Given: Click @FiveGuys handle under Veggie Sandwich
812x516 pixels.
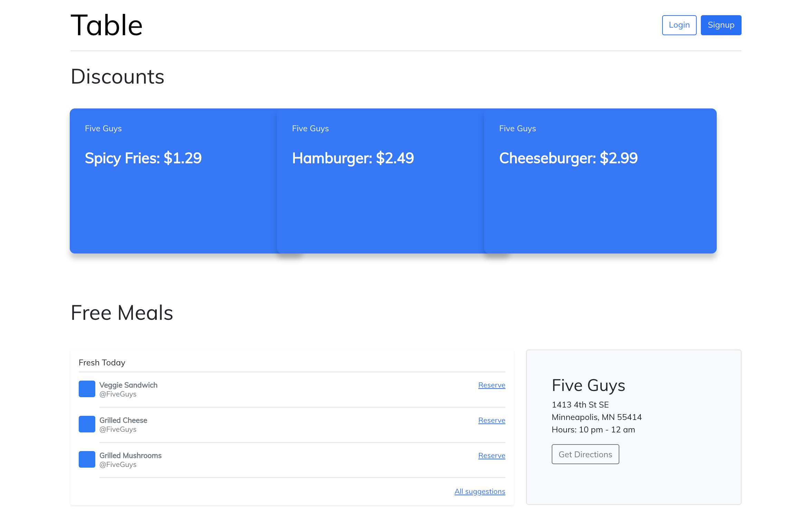Looking at the screenshot, I should 118,394.
